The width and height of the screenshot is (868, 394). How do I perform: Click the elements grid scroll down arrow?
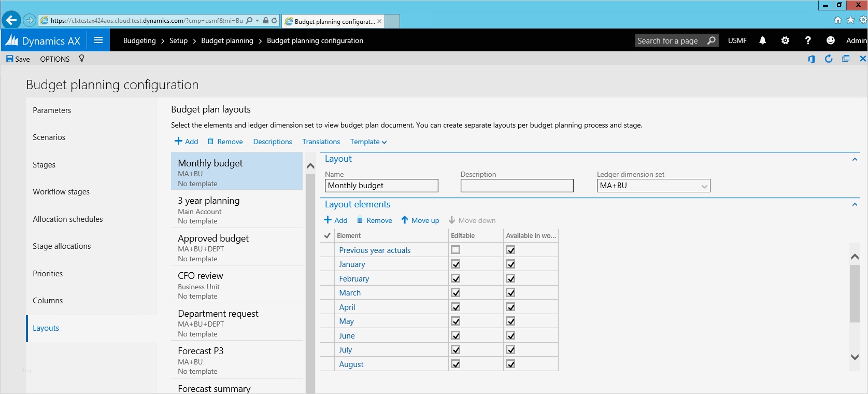click(x=855, y=357)
